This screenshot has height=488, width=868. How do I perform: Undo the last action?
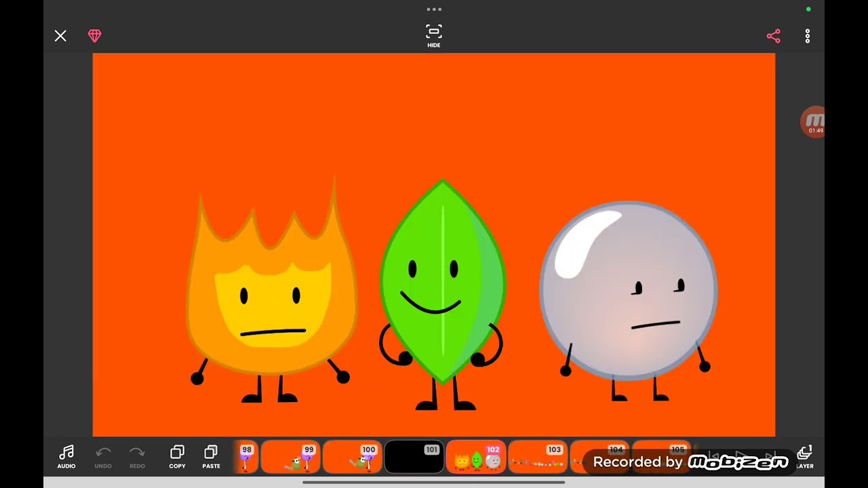[x=103, y=457]
